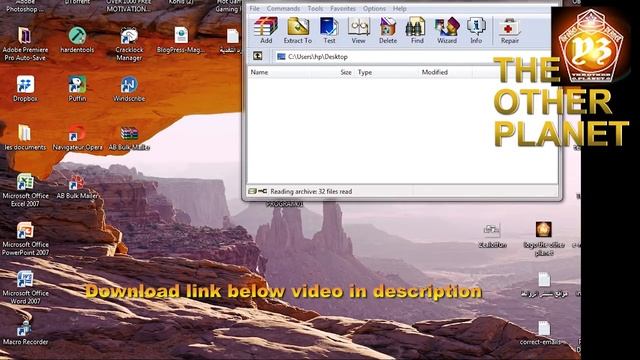This screenshot has height=360, width=640.
Task: Click the Add toolbar icon in WinRAR
Action: tap(266, 30)
